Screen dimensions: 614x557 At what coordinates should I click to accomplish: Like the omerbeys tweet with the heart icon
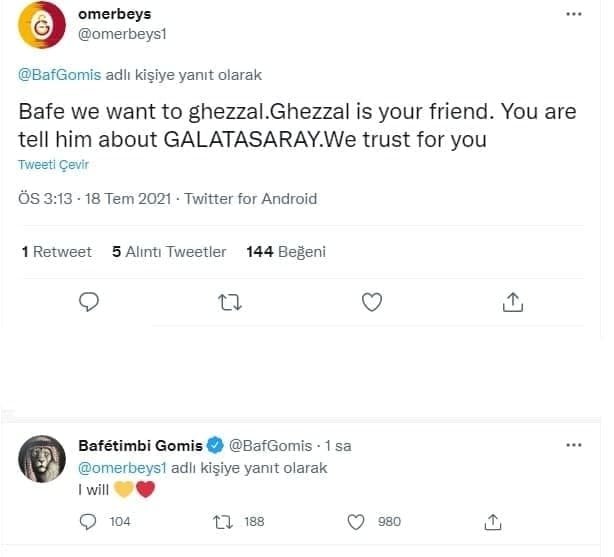[371, 300]
